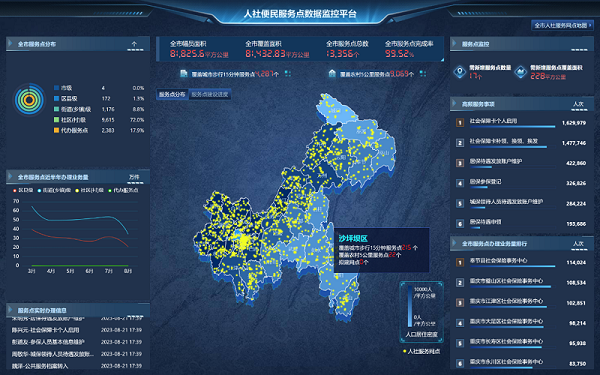Click the orange 代办服务点 legend color square
This screenshot has width=600, height=375.
click(56, 130)
